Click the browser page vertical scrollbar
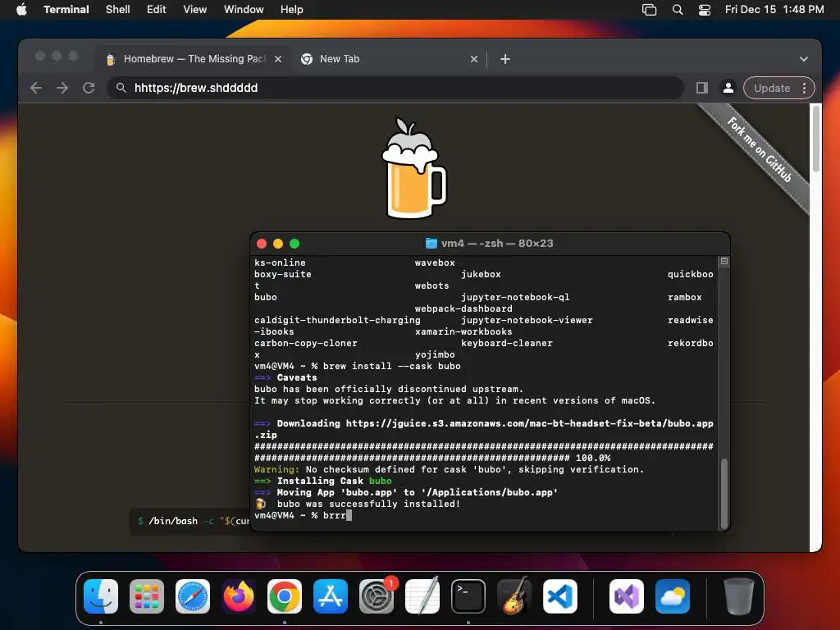The width and height of the screenshot is (840, 630). pos(816,139)
